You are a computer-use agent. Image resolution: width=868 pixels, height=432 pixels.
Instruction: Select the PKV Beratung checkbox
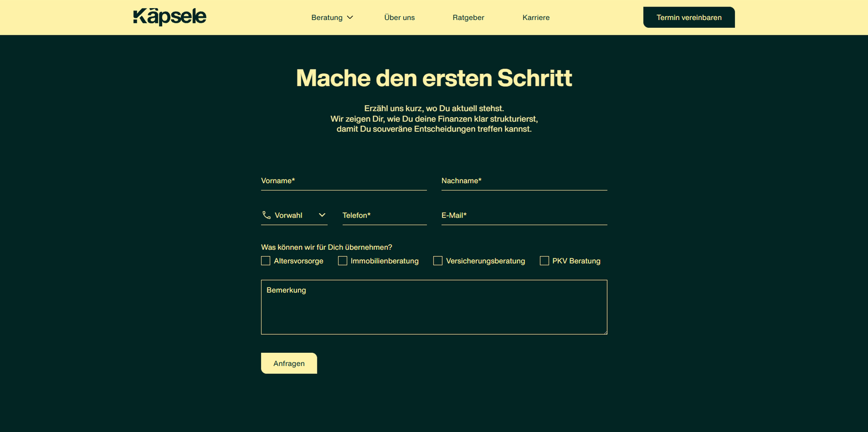pyautogui.click(x=544, y=261)
